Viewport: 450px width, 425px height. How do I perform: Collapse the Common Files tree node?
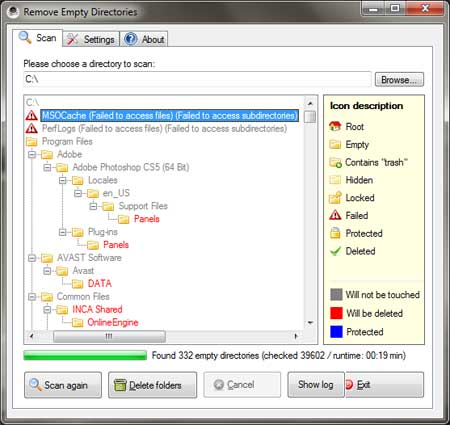click(32, 297)
